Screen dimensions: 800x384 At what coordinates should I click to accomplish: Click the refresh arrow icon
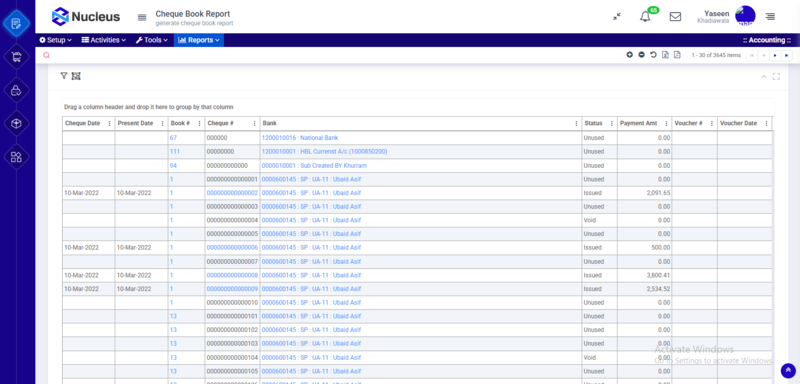pos(653,55)
